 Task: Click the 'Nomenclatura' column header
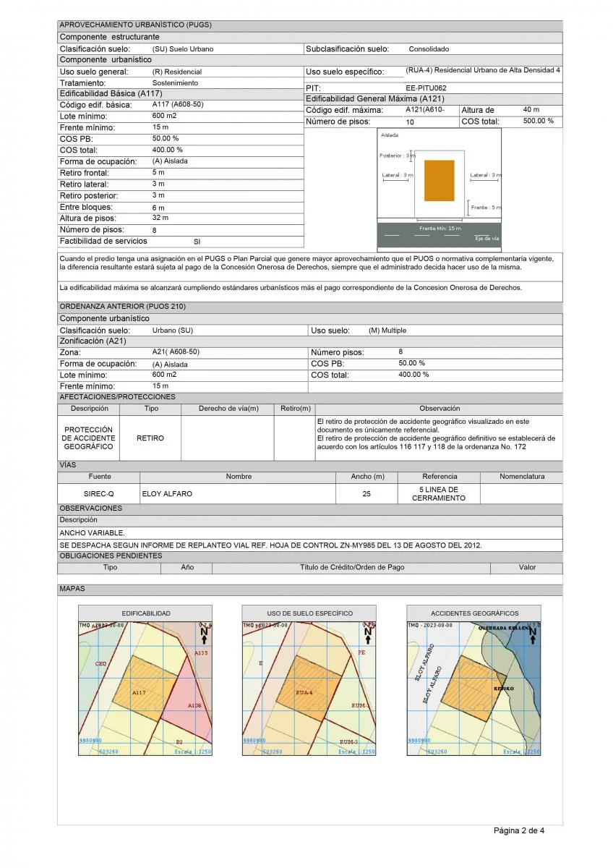coord(522,477)
